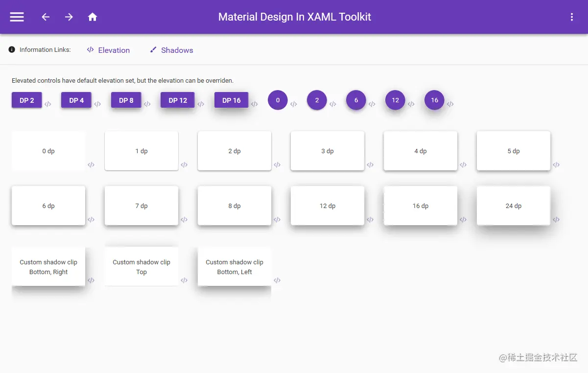Screen dimensions: 588x373
Task: Select the 4 dp card
Action: 421,151
